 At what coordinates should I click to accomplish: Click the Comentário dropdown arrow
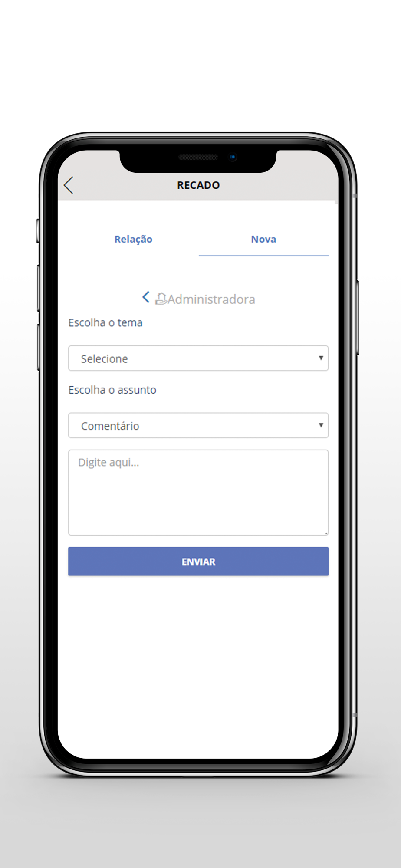click(321, 425)
